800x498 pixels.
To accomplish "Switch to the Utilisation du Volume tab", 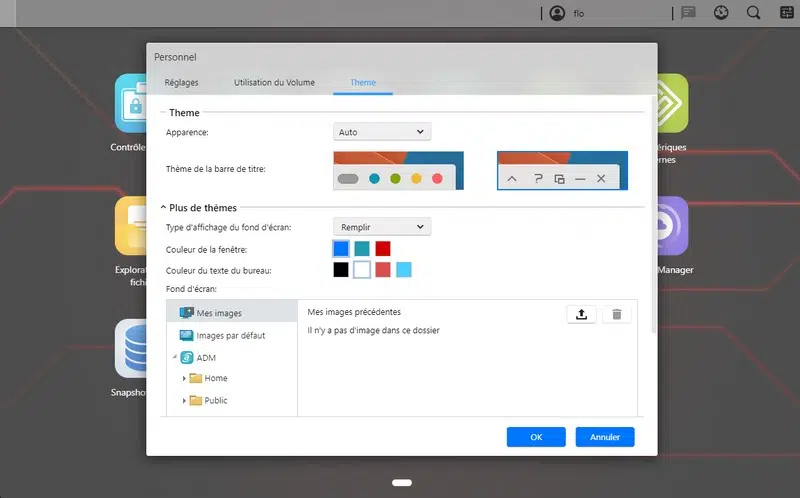I will 274,82.
